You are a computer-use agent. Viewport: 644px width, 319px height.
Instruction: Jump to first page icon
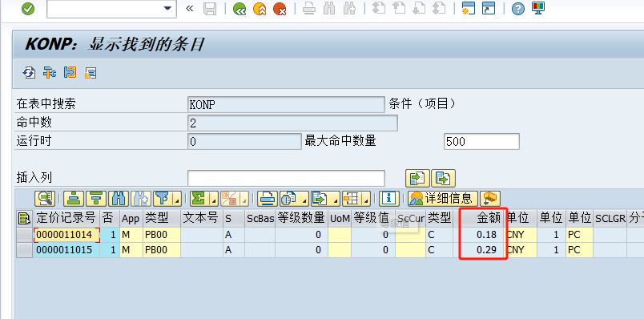(379, 9)
